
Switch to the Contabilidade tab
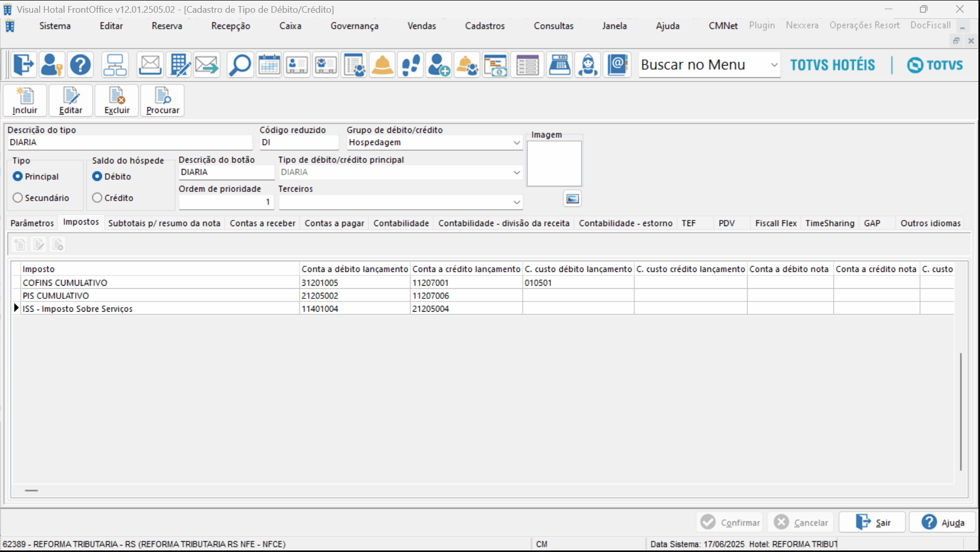[401, 223]
